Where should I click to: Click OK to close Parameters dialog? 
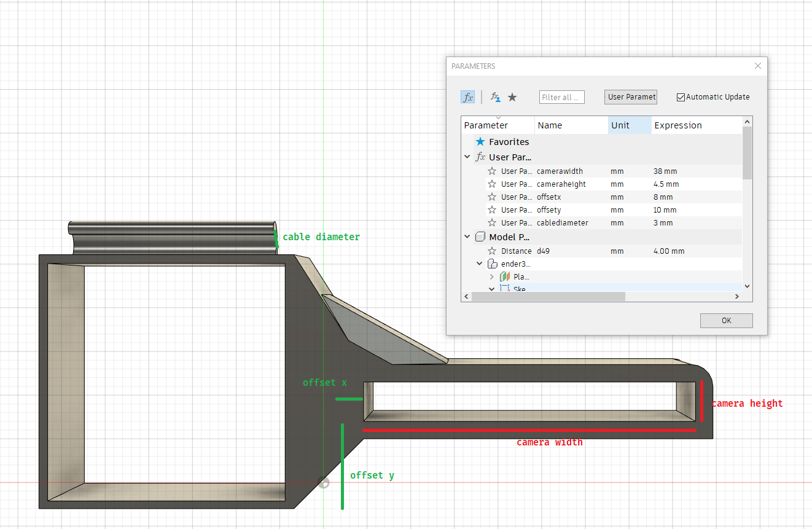point(727,321)
